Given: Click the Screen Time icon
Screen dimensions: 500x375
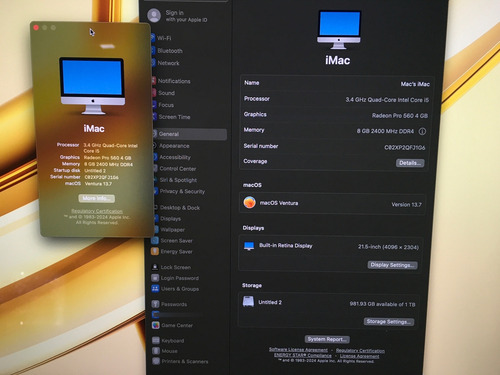Looking at the screenshot, I should [x=154, y=116].
